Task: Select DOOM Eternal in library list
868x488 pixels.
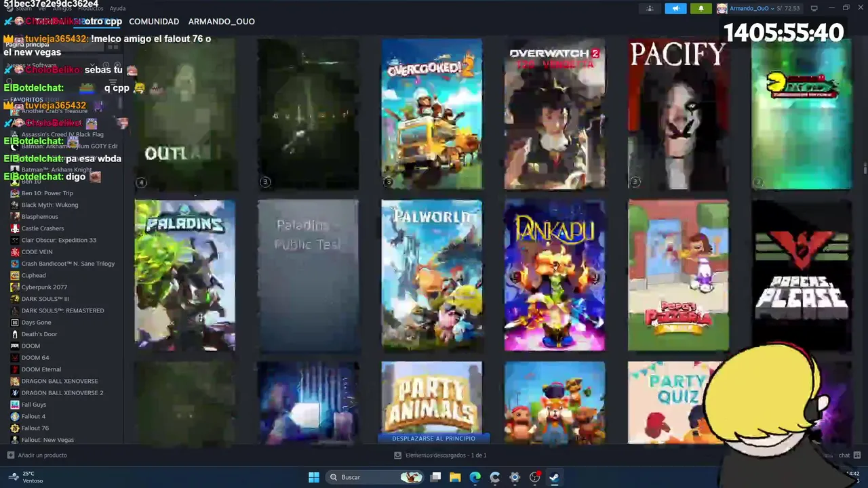Action: [x=41, y=369]
